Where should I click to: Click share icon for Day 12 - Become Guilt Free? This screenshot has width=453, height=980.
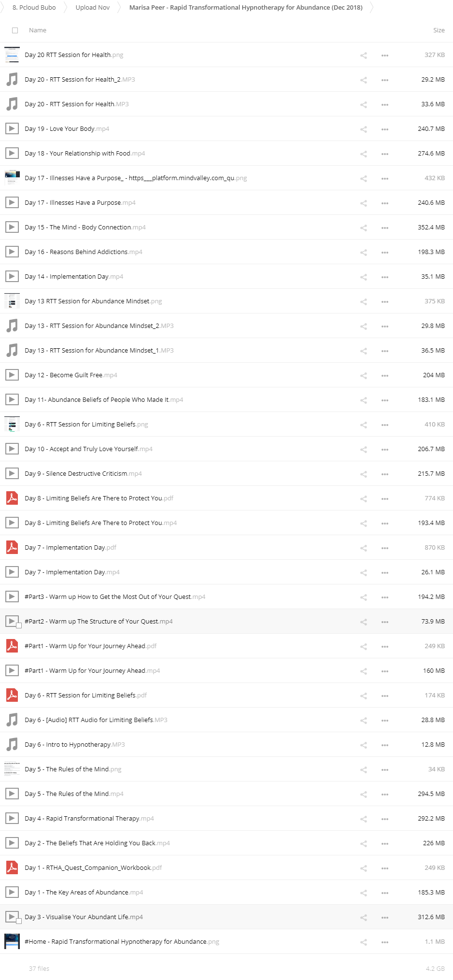(364, 376)
